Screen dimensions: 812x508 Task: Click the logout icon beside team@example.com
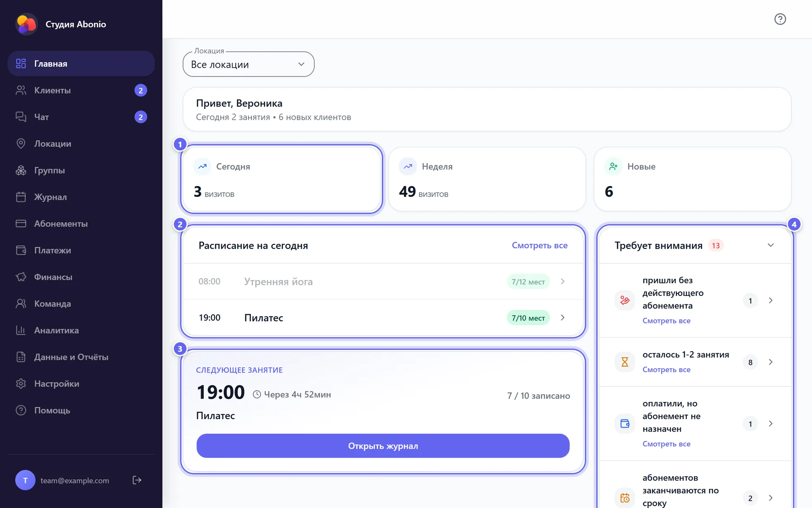(x=137, y=480)
